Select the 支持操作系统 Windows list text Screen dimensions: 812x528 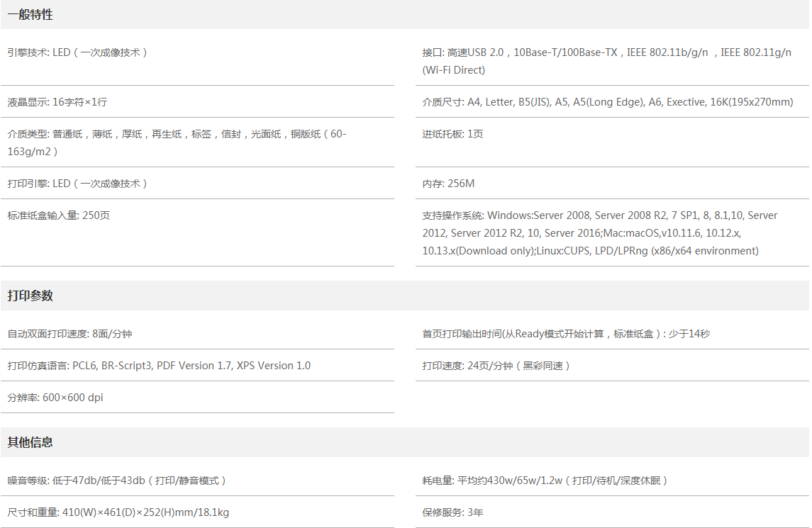[600, 233]
